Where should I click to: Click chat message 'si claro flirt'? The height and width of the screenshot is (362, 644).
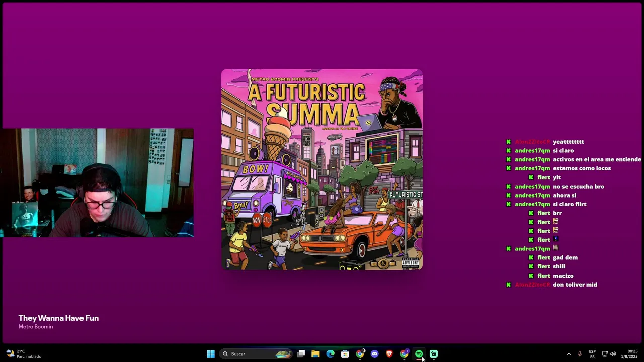click(x=570, y=204)
